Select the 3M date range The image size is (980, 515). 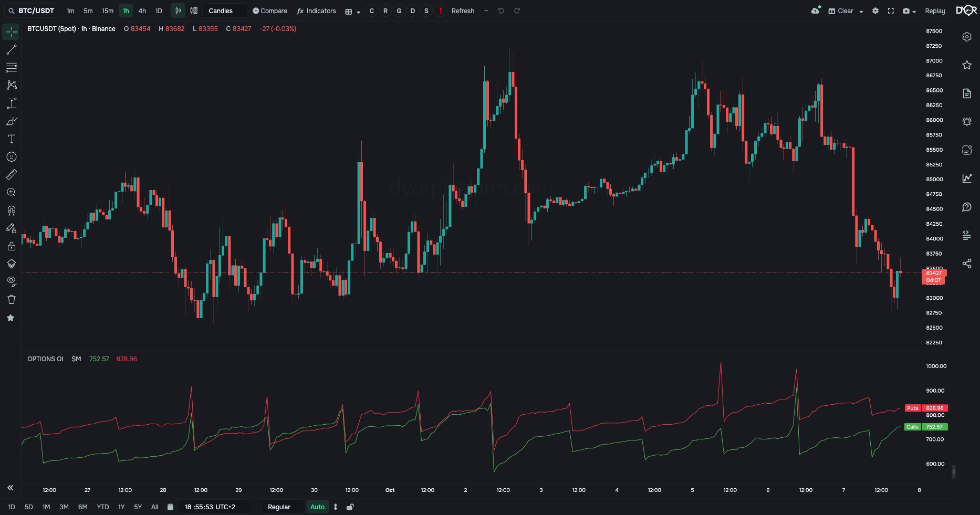pos(64,507)
